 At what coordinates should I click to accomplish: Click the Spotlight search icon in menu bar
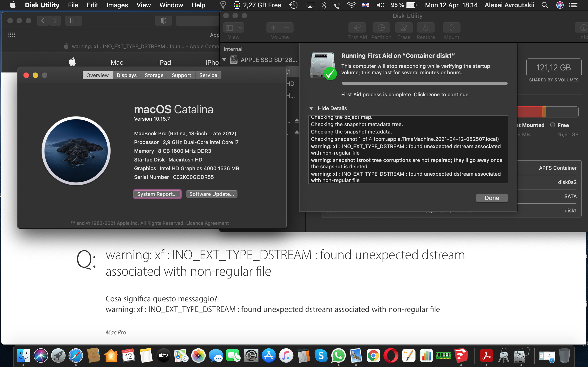point(545,5)
